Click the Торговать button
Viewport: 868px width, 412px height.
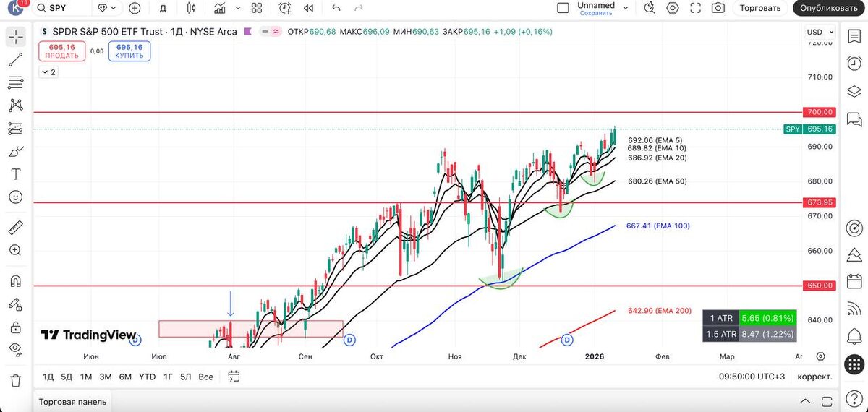[760, 8]
